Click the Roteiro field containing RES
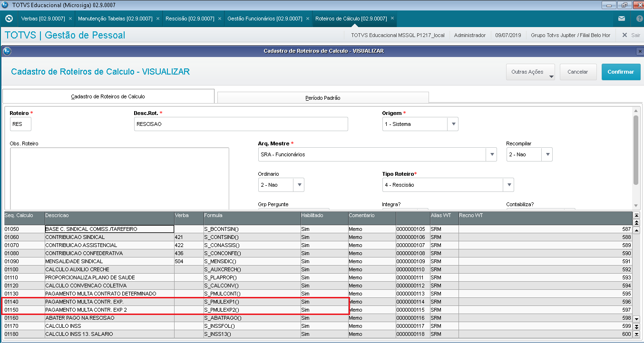The height and width of the screenshot is (343, 644). [20, 124]
